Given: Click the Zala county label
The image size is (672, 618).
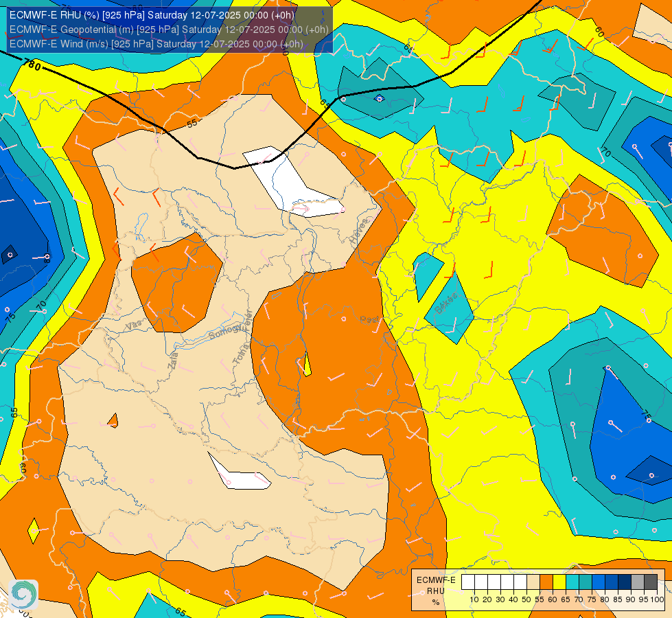Looking at the screenshot, I should [173, 360].
